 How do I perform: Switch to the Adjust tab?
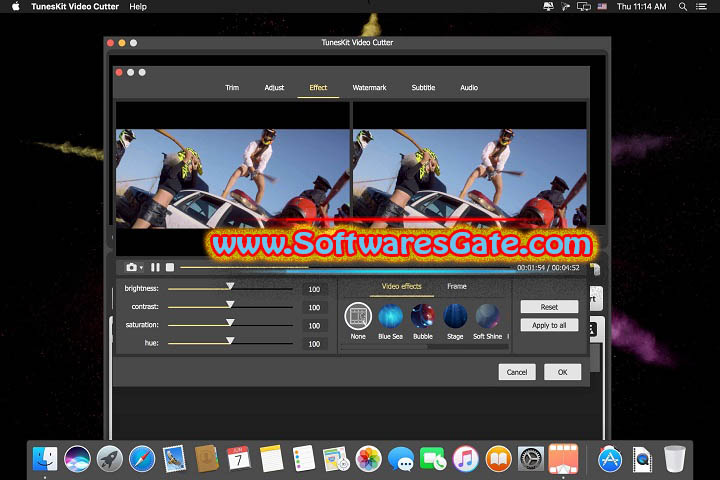pos(274,87)
